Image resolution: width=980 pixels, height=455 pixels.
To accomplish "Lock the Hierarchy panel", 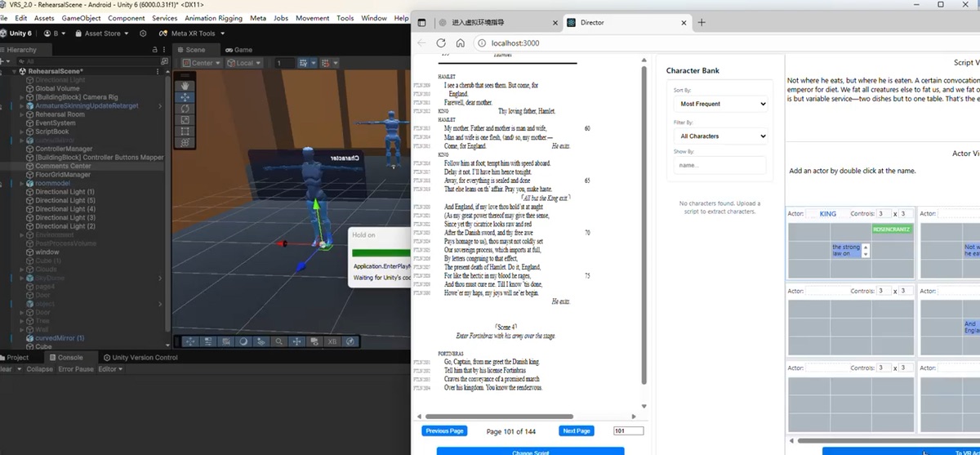I will pyautogui.click(x=156, y=50).
